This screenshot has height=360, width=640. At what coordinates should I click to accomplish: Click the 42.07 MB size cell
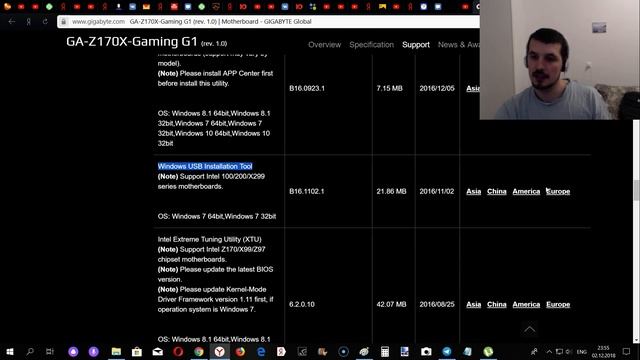(391, 304)
